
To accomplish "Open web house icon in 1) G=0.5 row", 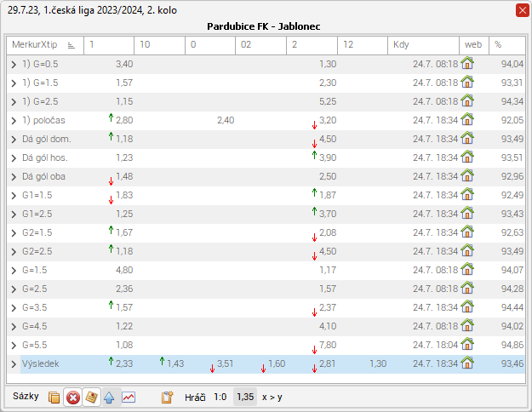I will [x=467, y=62].
